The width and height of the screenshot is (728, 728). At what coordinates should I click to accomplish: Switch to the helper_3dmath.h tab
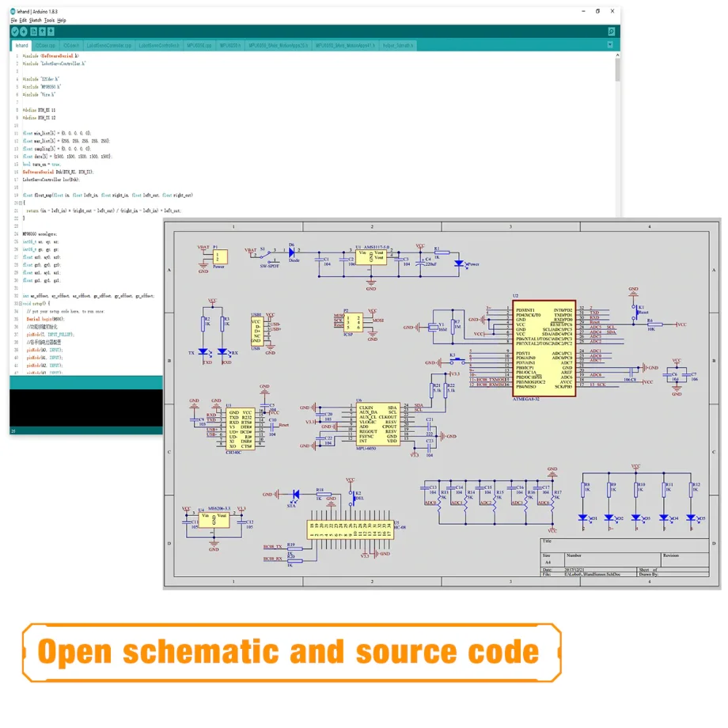point(397,45)
